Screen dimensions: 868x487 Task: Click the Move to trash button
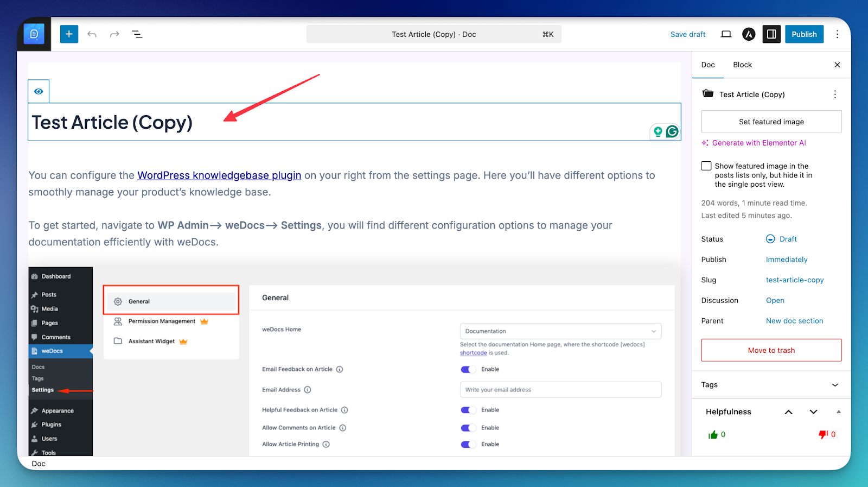pos(771,350)
